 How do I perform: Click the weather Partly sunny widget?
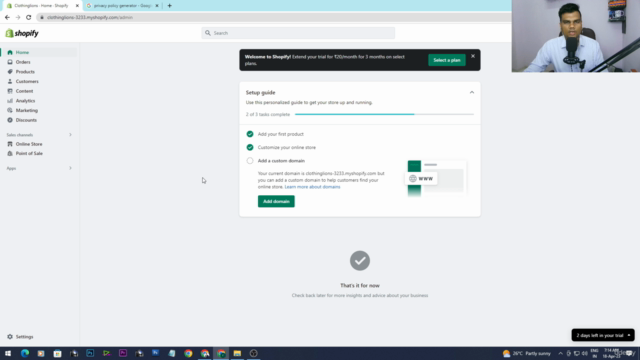pyautogui.click(x=527, y=353)
